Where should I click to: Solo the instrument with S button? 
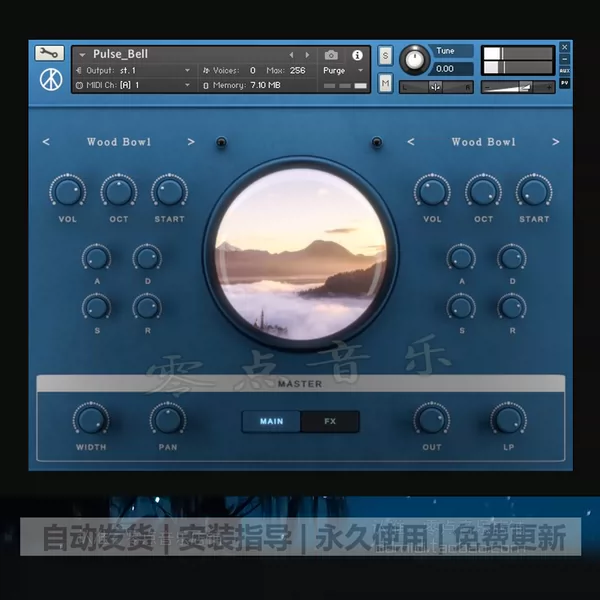[385, 56]
